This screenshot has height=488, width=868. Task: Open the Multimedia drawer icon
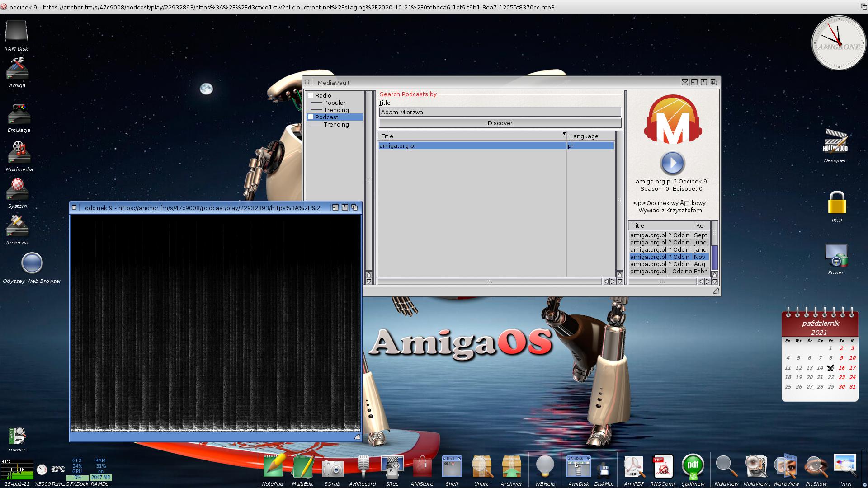[19, 153]
